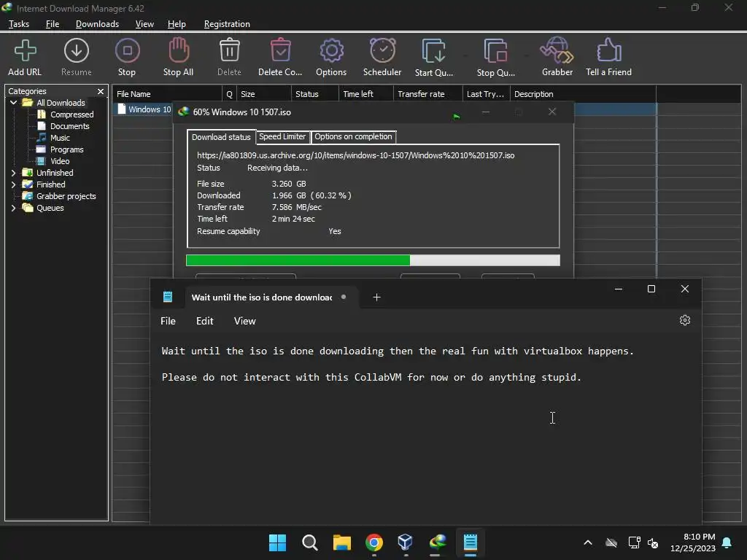
Task: Collapse the All Downloads tree node
Action: [x=13, y=103]
